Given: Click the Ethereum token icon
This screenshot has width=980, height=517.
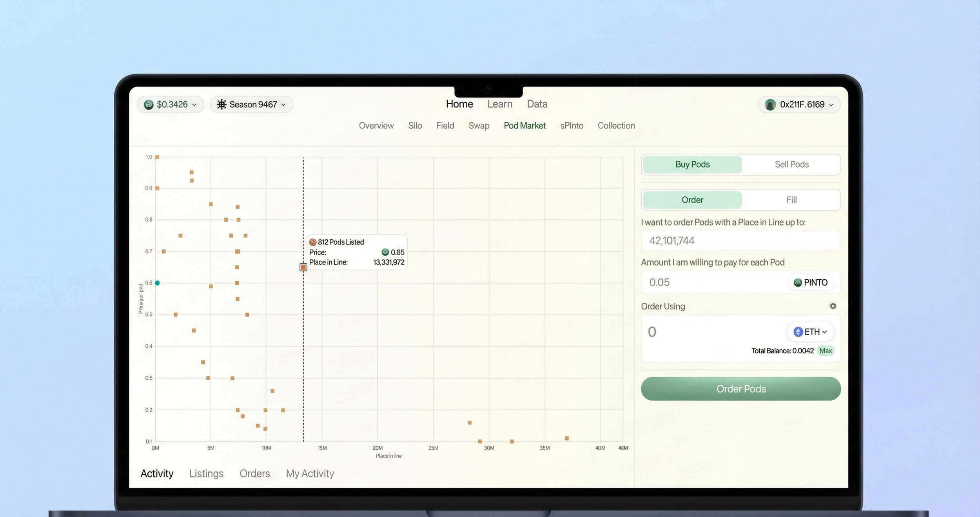Looking at the screenshot, I should [798, 332].
